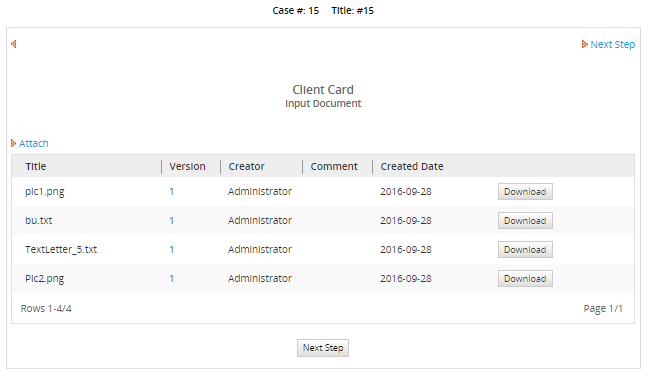The width and height of the screenshot is (649, 377).
Task: Click the arrow icon beside Next Step link
Action: click(584, 44)
